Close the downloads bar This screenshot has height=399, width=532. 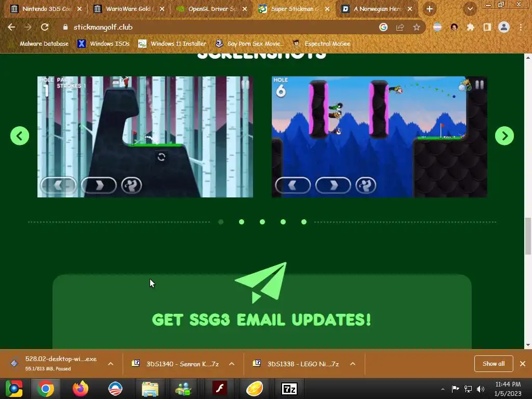pos(523,364)
